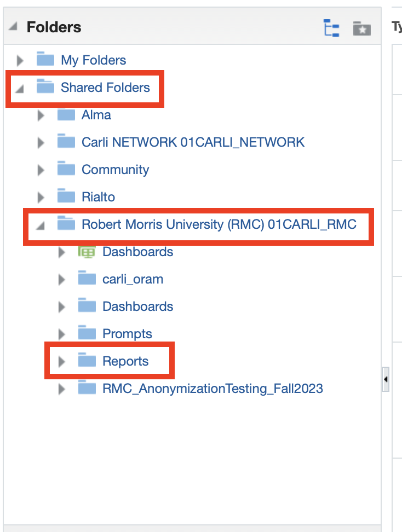Click the Community folder icon
The image size is (402, 532).
(66, 170)
